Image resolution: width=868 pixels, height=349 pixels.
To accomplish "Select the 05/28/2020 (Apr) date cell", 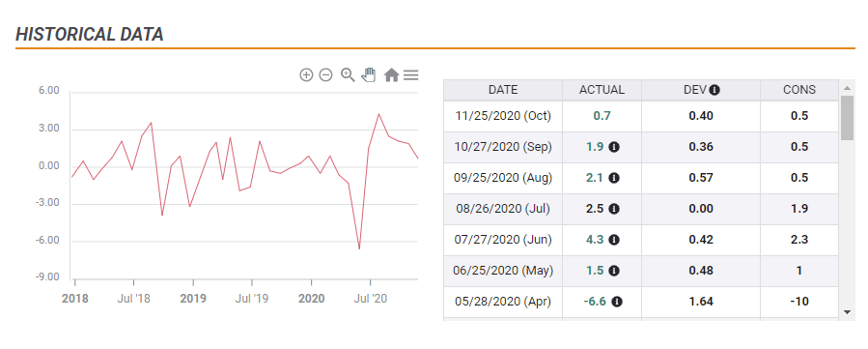I will tap(503, 303).
